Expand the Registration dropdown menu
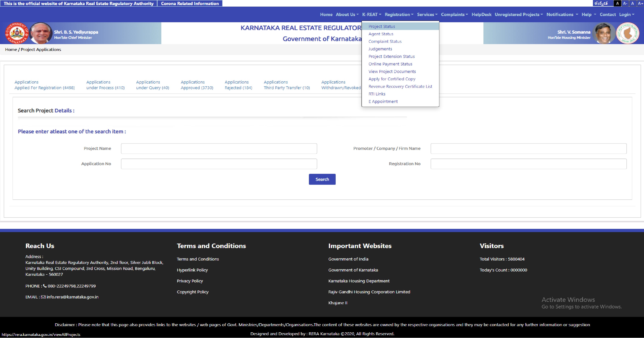 [x=399, y=15]
